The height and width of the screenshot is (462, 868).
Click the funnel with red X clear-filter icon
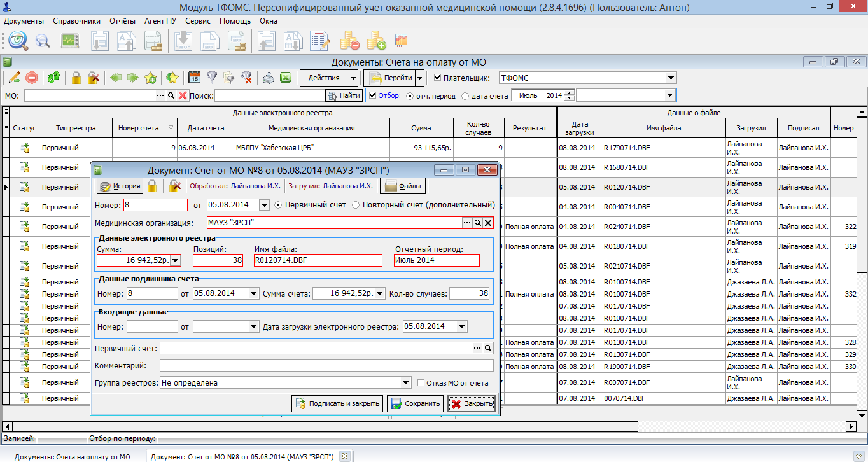tap(247, 78)
